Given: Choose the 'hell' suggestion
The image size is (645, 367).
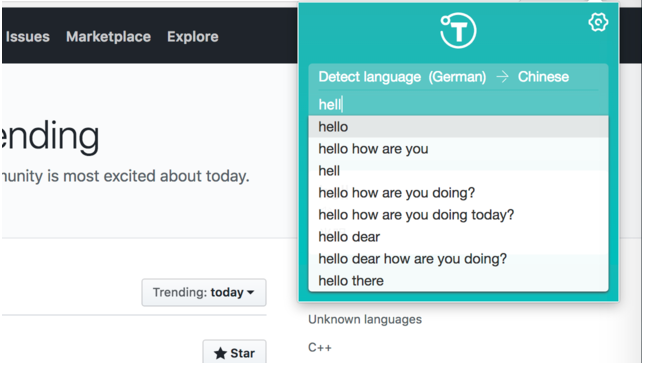Looking at the screenshot, I should (458, 171).
